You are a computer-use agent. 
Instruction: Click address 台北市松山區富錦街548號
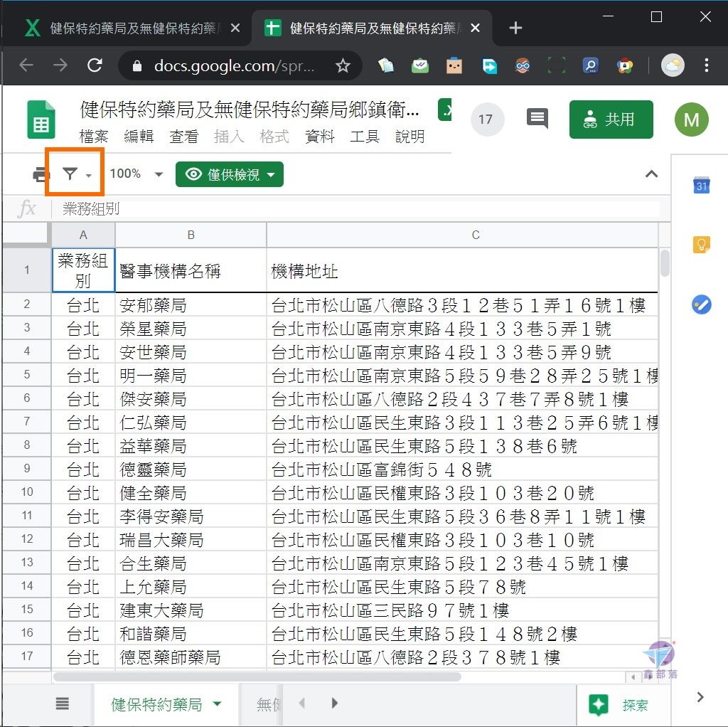tap(462, 469)
